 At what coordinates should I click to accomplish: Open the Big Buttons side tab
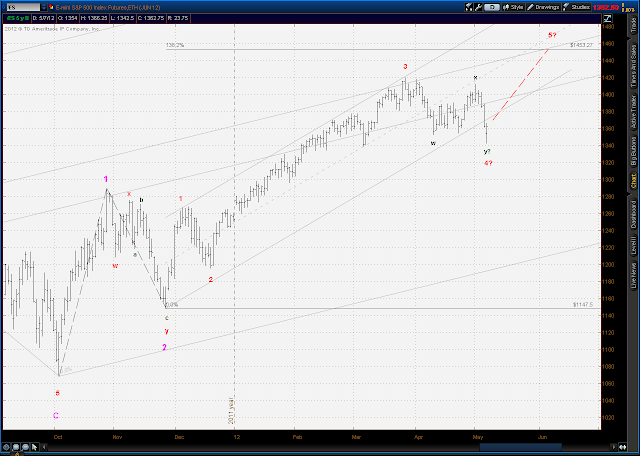coord(634,151)
